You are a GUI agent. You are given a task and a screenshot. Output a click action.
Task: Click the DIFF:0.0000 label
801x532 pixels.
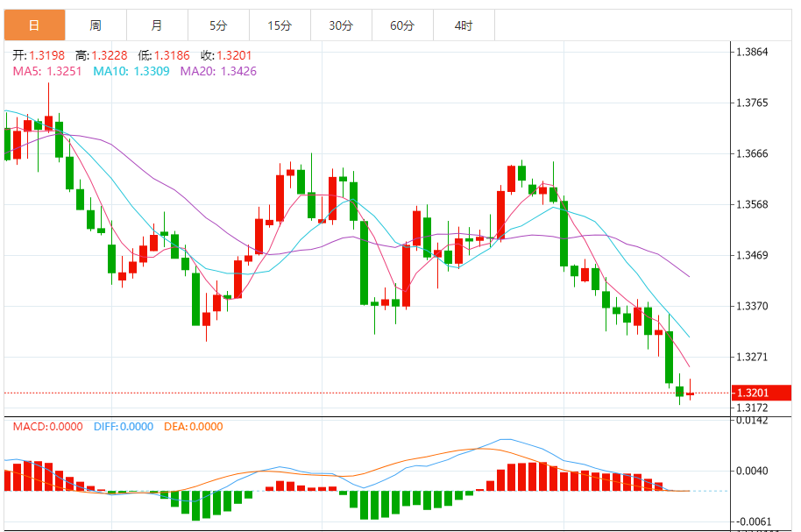[x=124, y=427]
